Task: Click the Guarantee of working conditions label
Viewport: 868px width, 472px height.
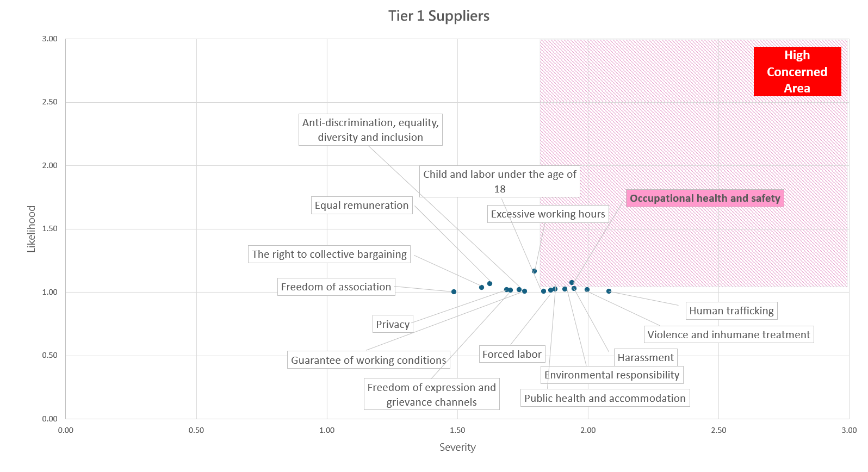Action: (368, 361)
